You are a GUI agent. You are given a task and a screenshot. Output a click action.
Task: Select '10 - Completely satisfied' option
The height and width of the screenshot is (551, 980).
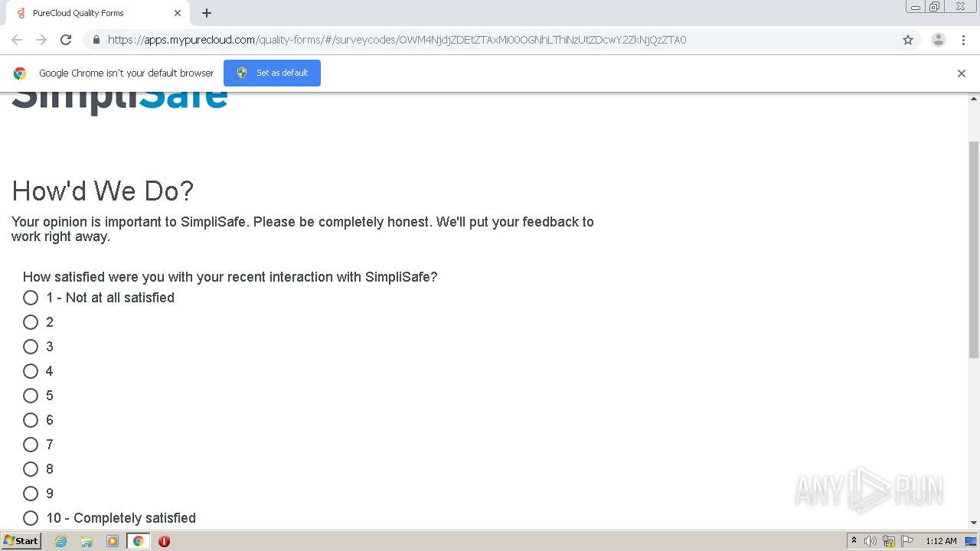[x=31, y=518]
